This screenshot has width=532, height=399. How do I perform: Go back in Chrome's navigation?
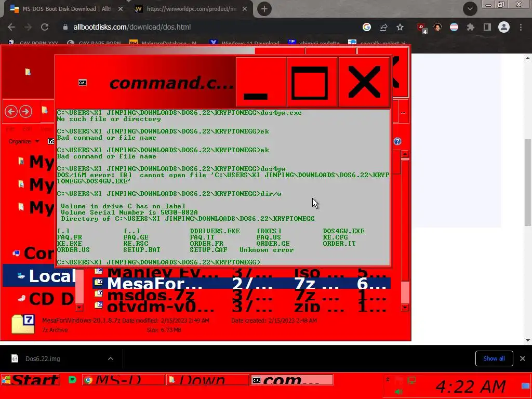click(x=11, y=27)
